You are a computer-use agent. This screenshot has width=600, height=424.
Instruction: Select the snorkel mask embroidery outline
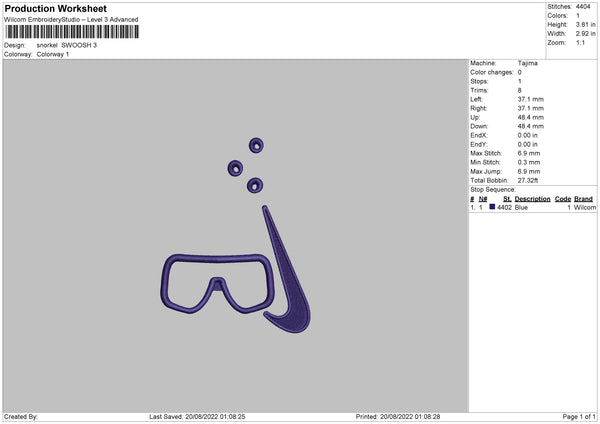[218, 284]
